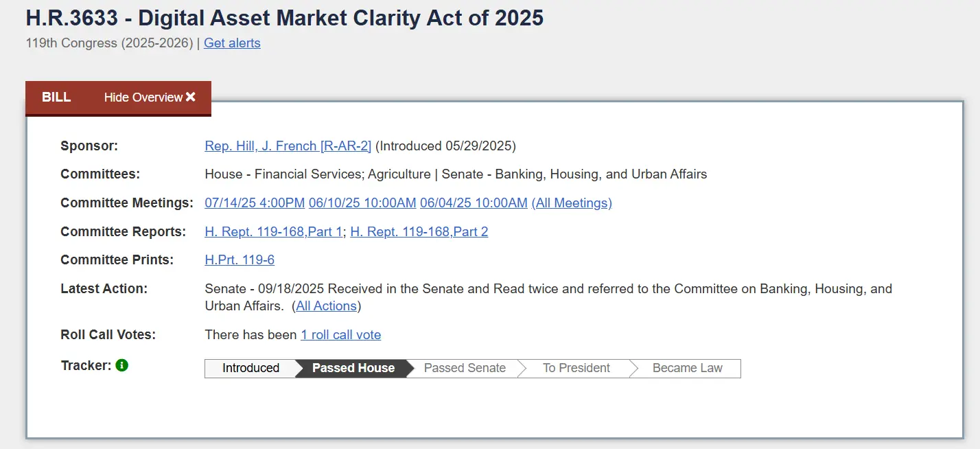Click the green Tracker info icon
The image size is (980, 449).
pos(122,365)
